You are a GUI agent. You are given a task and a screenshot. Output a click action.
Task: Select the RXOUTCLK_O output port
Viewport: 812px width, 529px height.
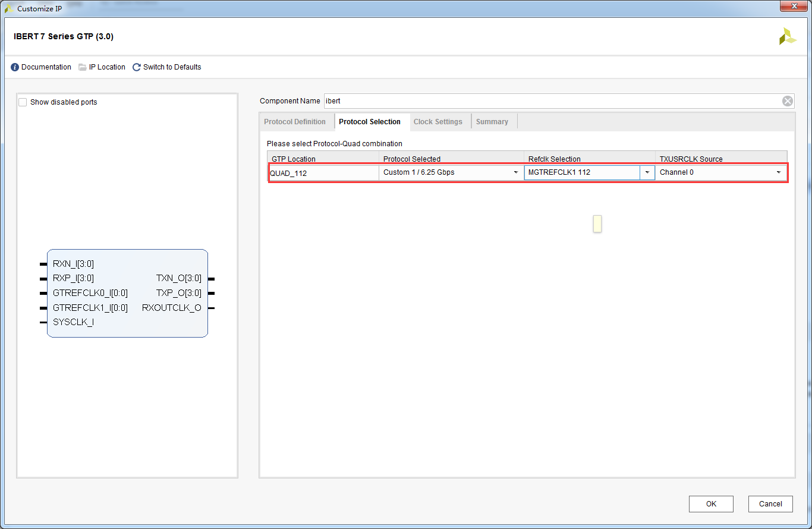(172, 308)
